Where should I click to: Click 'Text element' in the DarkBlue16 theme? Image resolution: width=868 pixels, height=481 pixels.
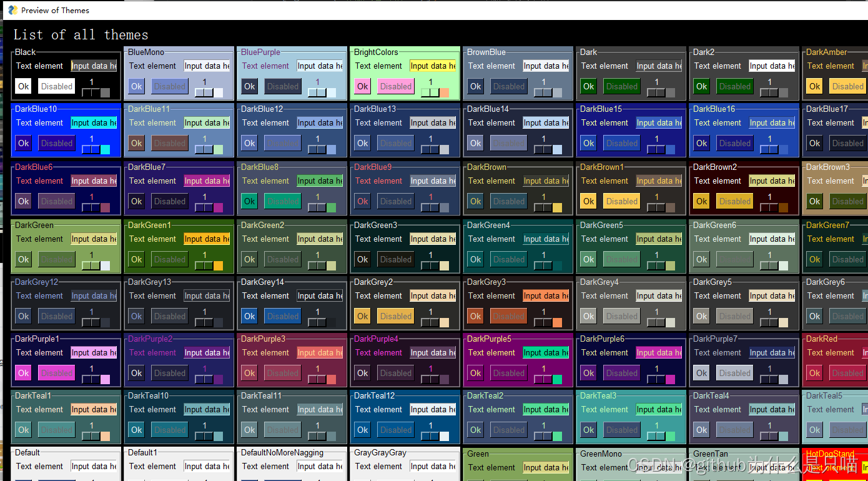[718, 122]
